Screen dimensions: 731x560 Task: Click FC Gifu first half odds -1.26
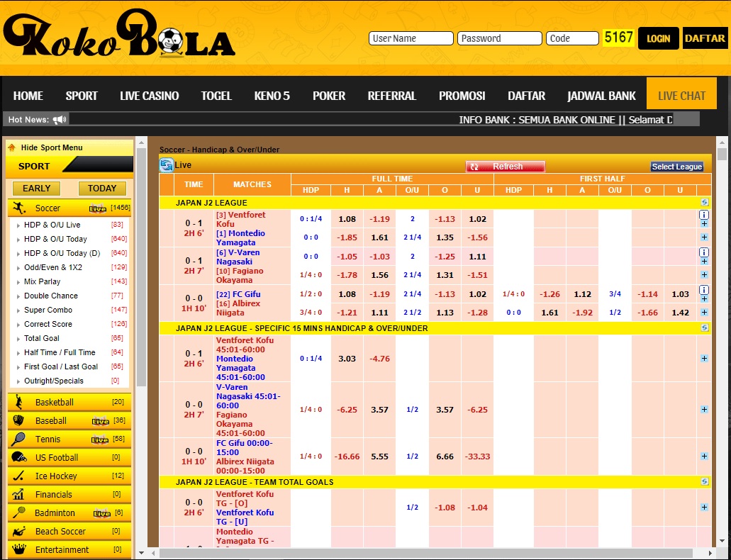(x=549, y=294)
